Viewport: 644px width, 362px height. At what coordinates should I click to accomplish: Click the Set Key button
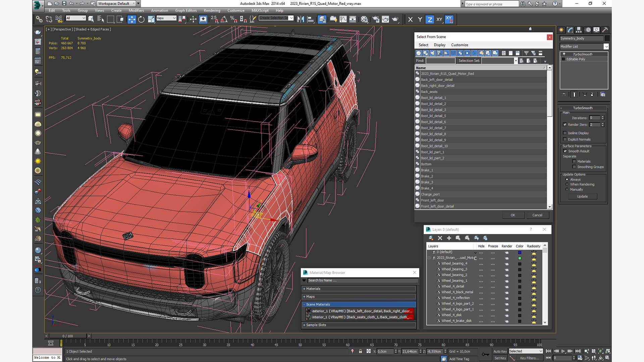[x=500, y=358]
